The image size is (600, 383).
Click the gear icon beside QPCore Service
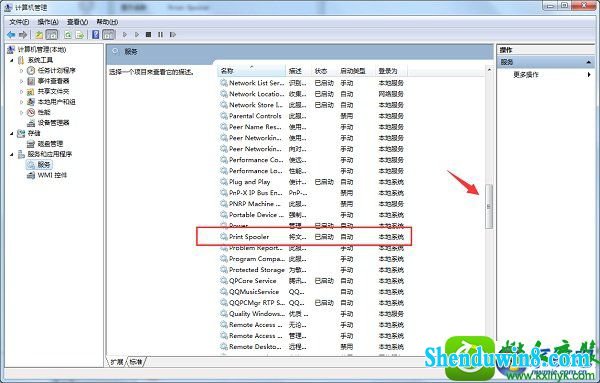(223, 280)
